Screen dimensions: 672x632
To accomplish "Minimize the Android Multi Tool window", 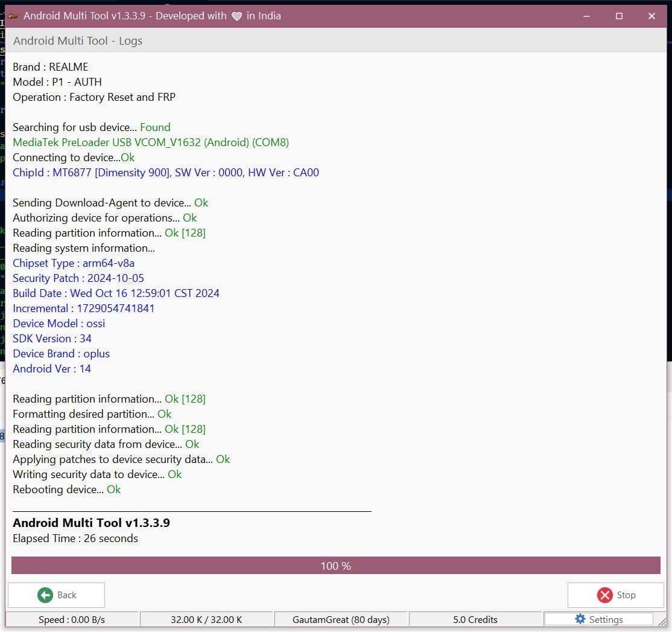I will pos(586,16).
